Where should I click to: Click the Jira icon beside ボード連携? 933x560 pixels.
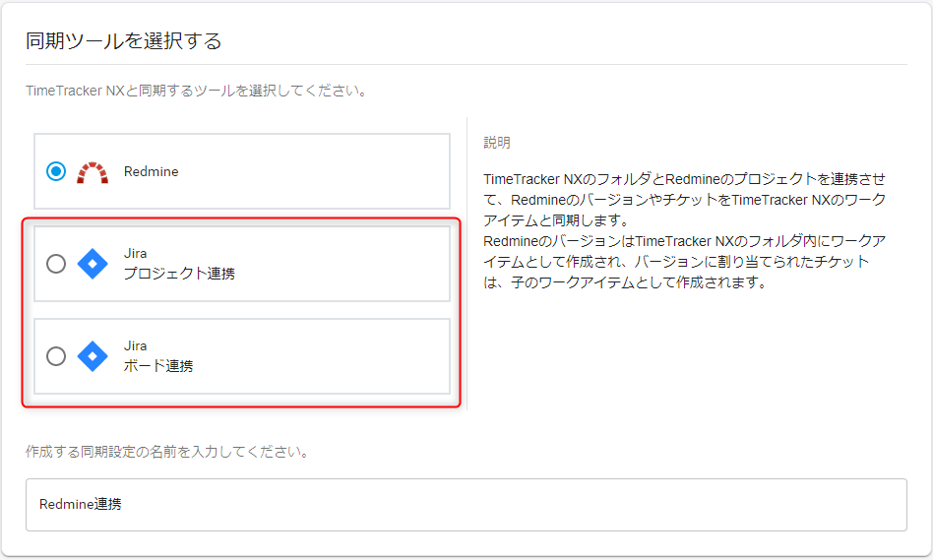(93, 356)
